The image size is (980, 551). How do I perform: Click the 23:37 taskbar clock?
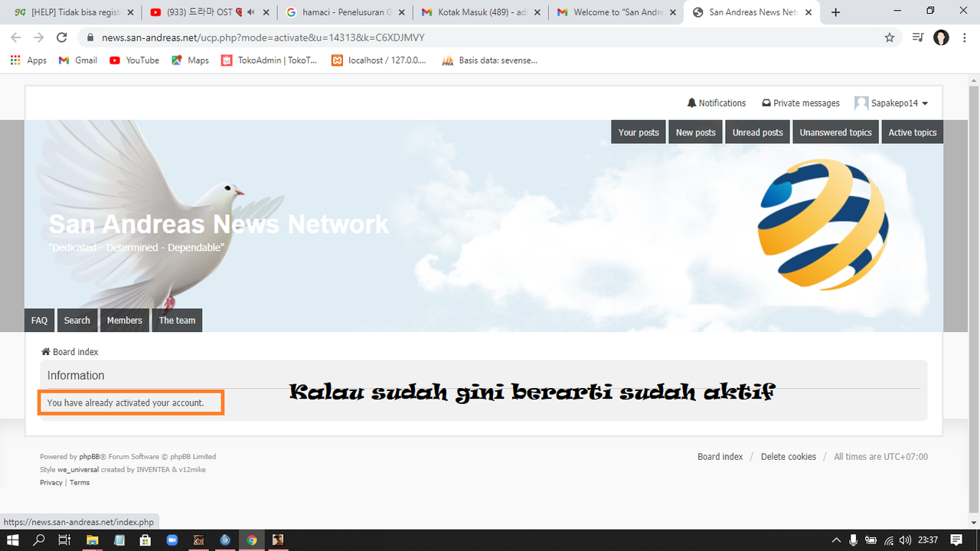(928, 540)
